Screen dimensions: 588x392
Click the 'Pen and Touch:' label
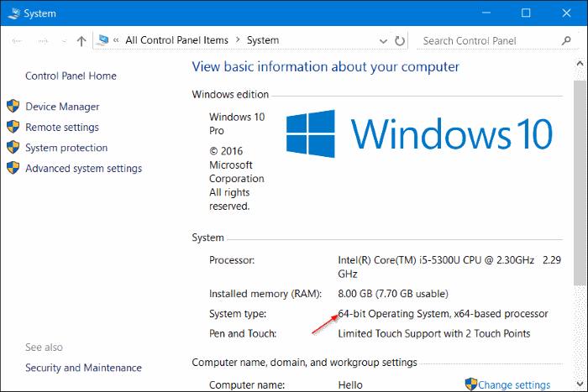pyautogui.click(x=243, y=333)
